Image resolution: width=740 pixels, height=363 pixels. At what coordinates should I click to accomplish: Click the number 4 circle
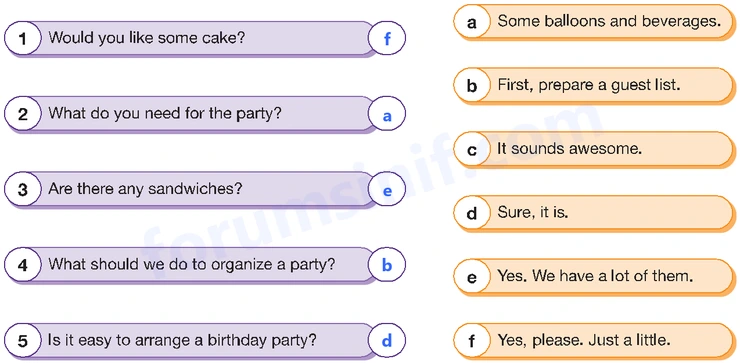[23, 265]
